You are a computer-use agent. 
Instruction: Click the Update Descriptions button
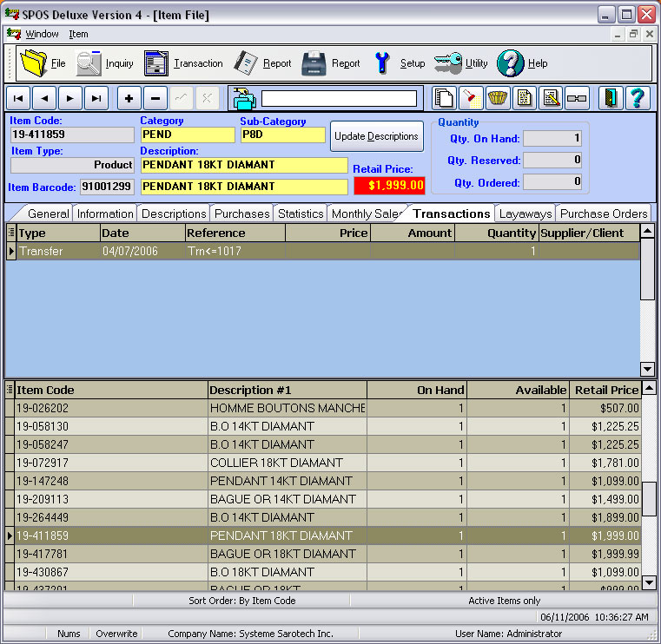tap(376, 136)
